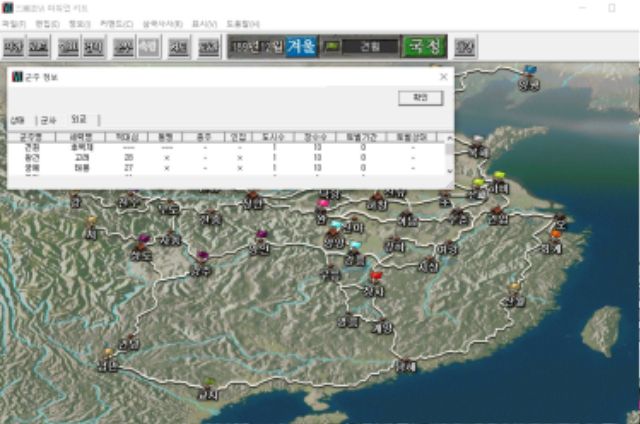Click the green flag city on the southern coast
Screen dimensions: 640x424
pyautogui.click(x=209, y=383)
